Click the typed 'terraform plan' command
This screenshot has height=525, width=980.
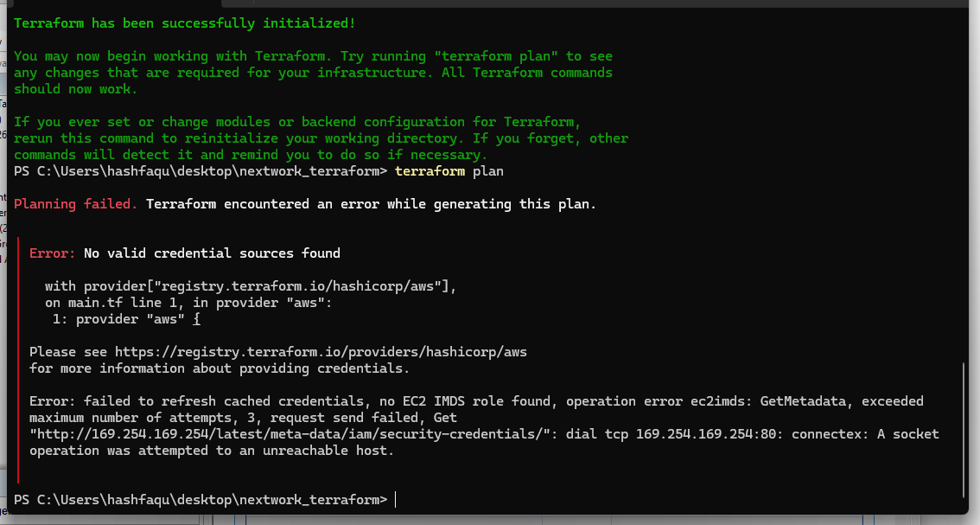(449, 171)
